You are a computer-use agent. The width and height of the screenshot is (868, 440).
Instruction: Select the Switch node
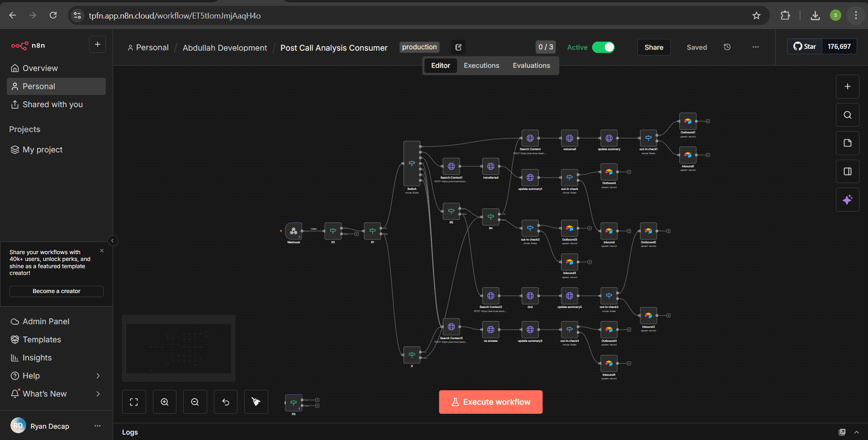[x=412, y=163]
